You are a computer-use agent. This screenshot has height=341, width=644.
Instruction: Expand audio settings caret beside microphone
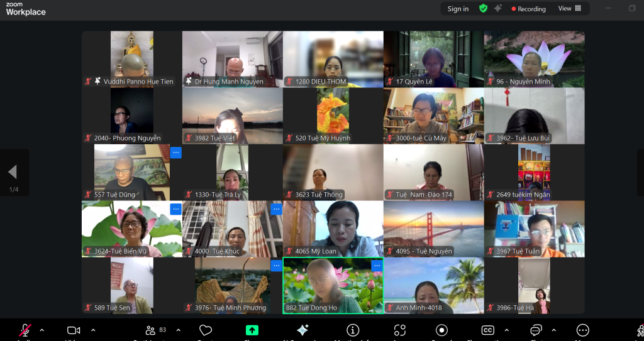pos(42,330)
